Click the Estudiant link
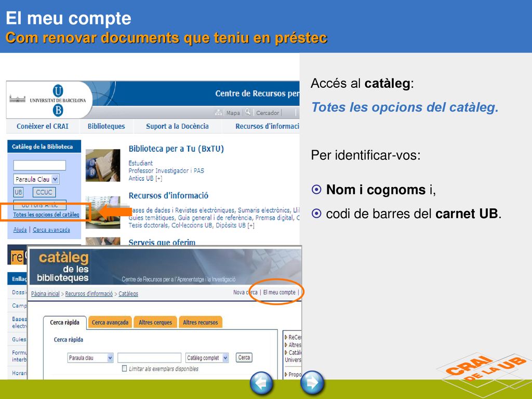This screenshot has height=399, width=532. [140, 163]
